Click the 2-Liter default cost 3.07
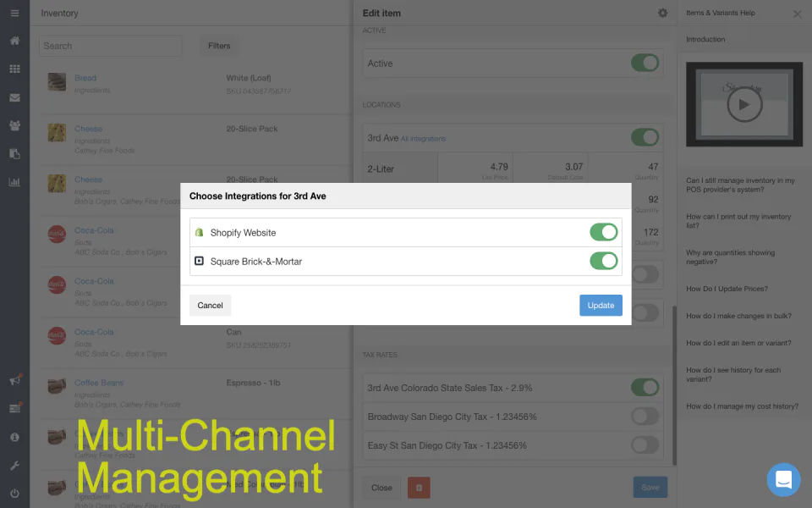The image size is (812, 508). point(573,167)
